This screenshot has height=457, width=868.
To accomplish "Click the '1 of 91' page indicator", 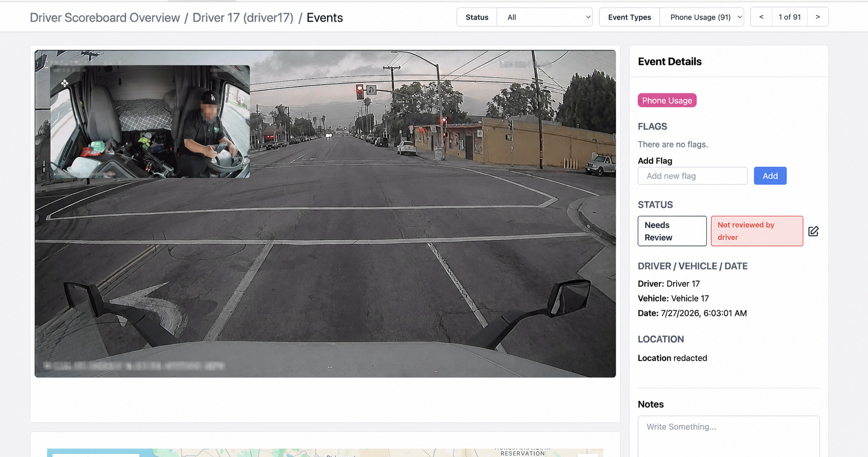I will [790, 17].
